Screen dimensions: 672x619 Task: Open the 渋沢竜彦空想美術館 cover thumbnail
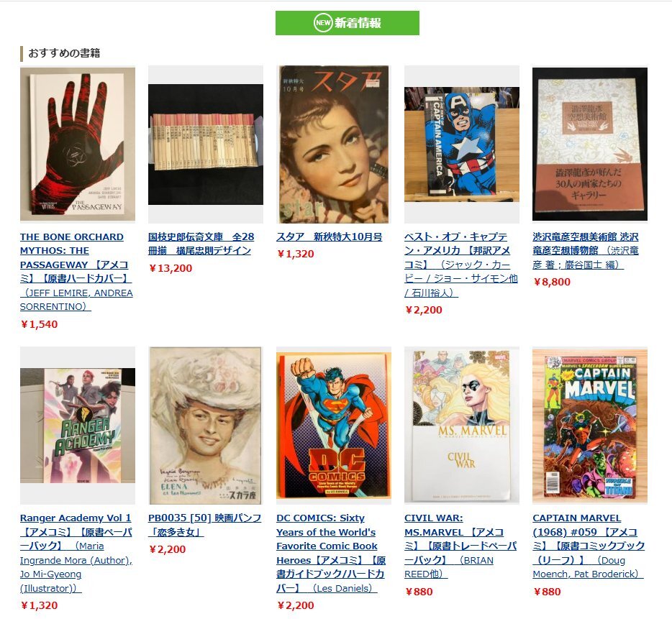[x=590, y=145]
